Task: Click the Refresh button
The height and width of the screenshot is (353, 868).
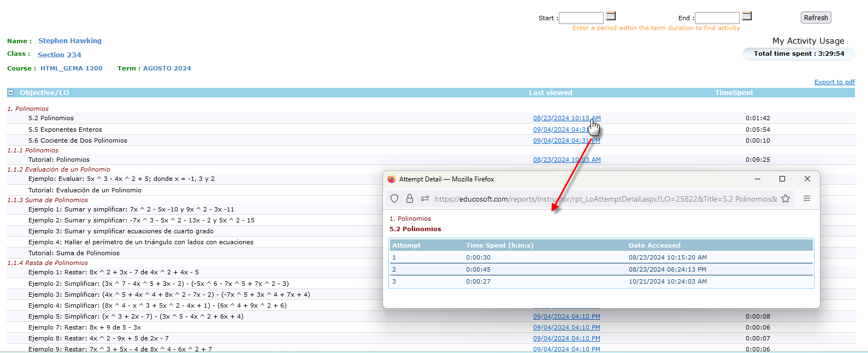Action: (816, 18)
